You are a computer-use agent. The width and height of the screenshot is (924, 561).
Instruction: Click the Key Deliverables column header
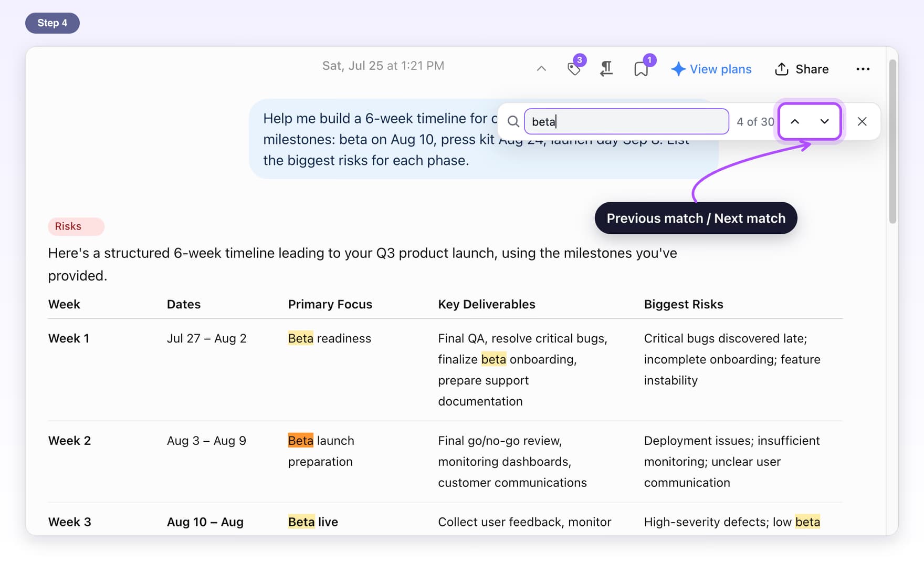click(x=487, y=304)
